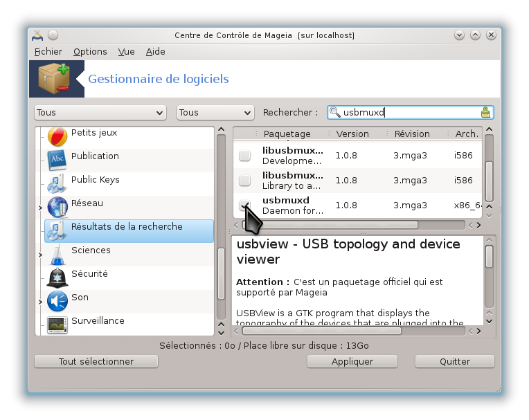Click the Sécurité police helmet icon

tap(57, 278)
